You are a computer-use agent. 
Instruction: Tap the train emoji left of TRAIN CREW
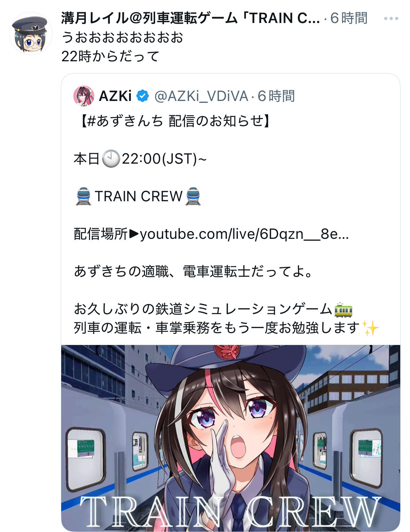coord(83,196)
